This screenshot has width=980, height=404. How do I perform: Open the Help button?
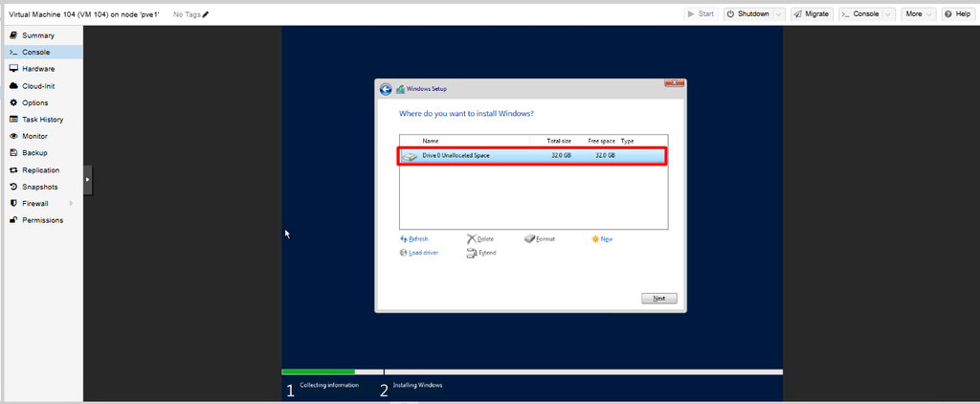click(957, 13)
